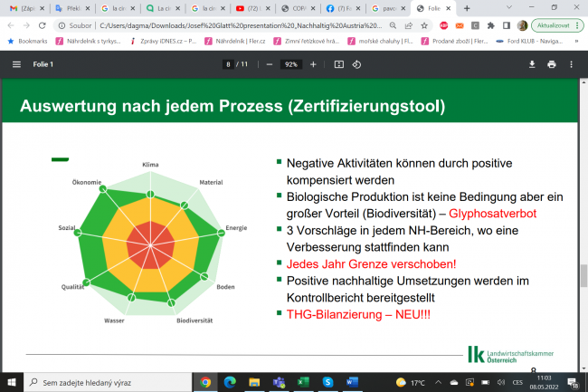Viewport: 588px width, 392px height.
Task: Open the Windows Start menu
Action: [x=12, y=382]
